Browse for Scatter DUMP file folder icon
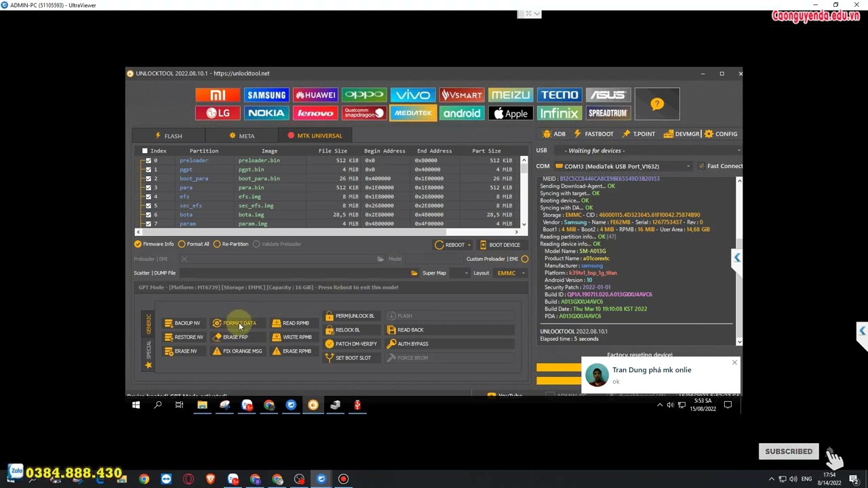This screenshot has height=488, width=868. pos(414,273)
